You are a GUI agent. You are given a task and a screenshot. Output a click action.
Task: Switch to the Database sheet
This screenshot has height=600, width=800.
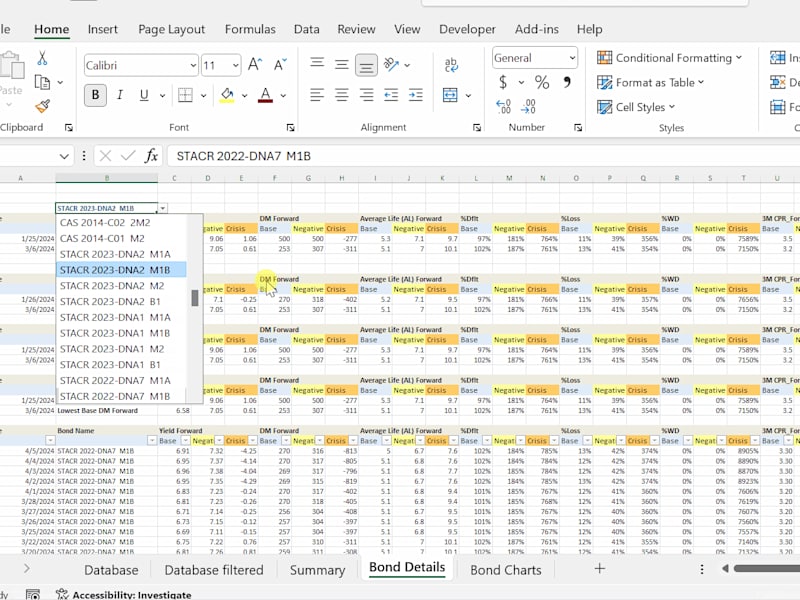coord(111,570)
